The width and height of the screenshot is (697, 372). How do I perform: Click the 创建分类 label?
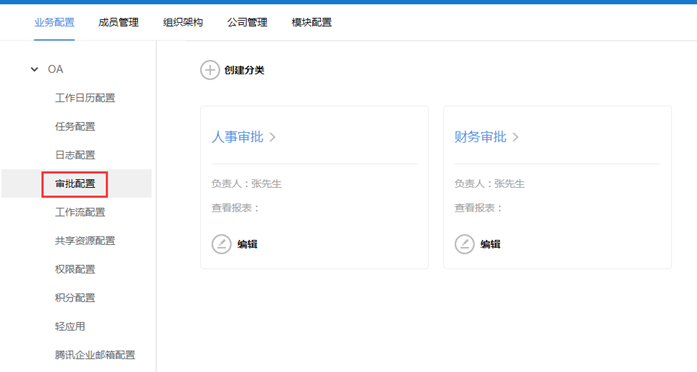pyautogui.click(x=244, y=70)
